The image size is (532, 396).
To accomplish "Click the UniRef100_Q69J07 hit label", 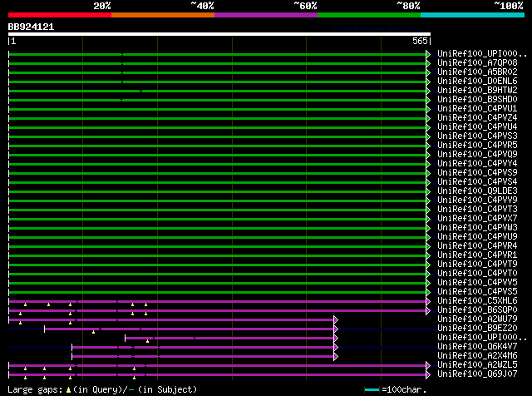I will click(x=476, y=374).
